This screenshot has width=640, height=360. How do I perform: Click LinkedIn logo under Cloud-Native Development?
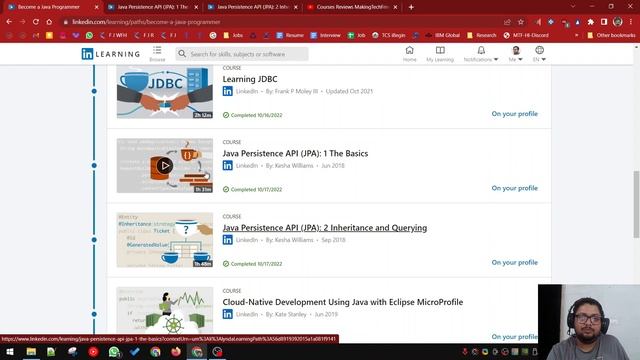228,314
